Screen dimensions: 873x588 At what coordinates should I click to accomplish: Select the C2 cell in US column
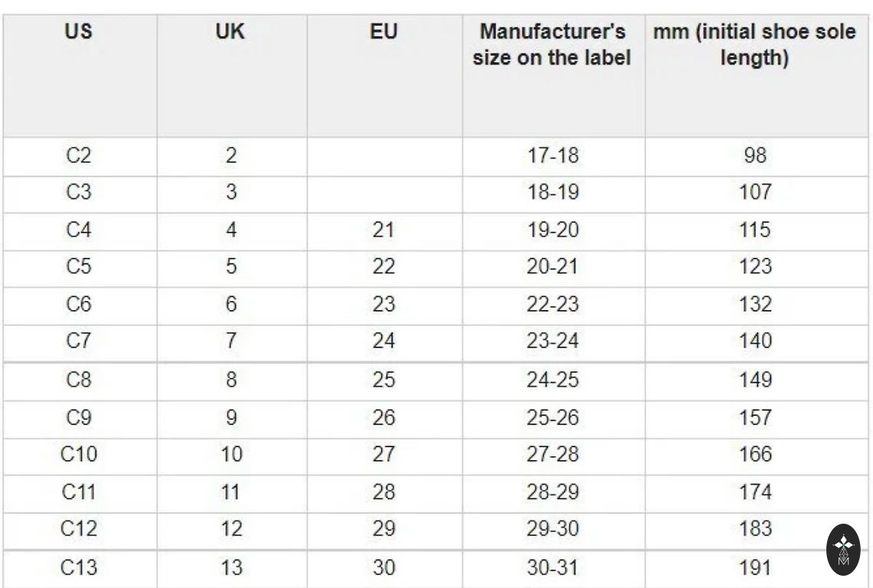78,156
